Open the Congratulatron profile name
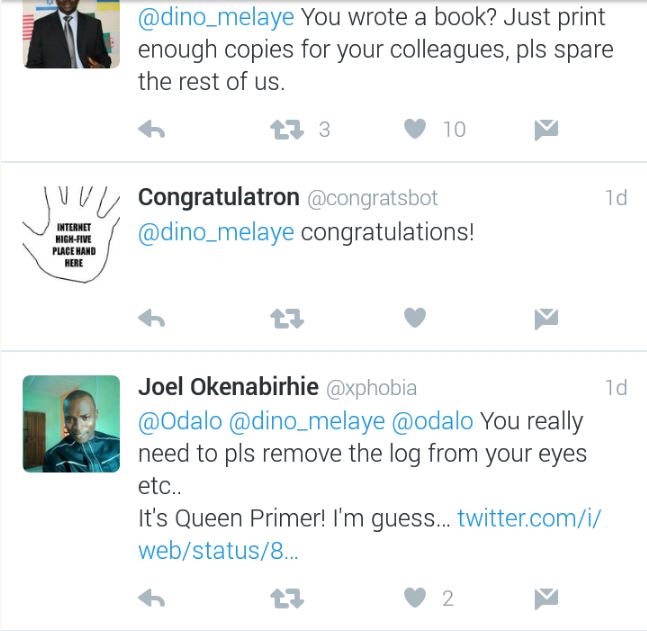 pyautogui.click(x=218, y=197)
